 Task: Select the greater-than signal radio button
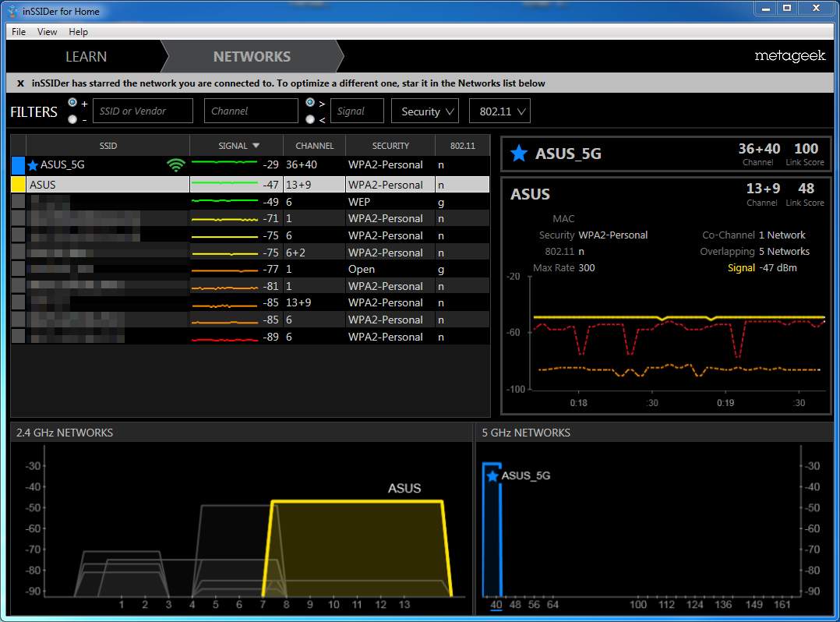(x=310, y=102)
